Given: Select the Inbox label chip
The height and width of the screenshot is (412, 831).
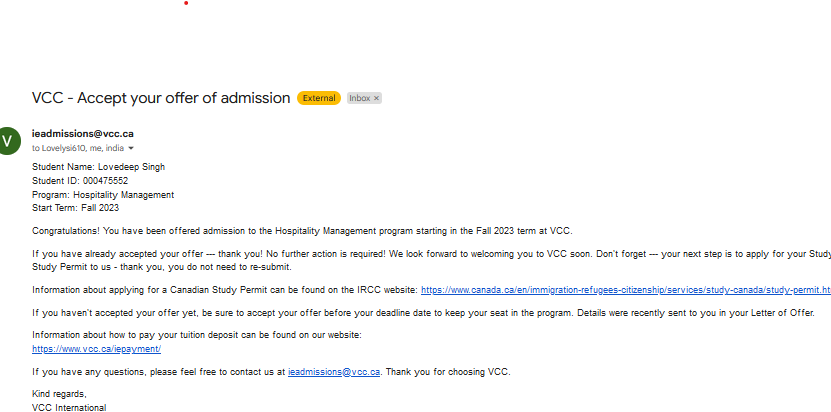Looking at the screenshot, I should [x=359, y=98].
